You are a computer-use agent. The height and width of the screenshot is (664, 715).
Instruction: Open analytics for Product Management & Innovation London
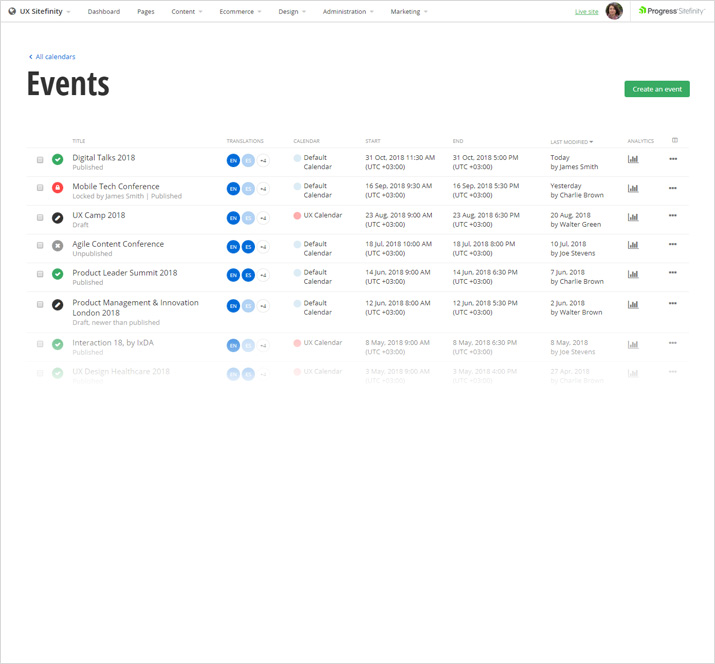[x=633, y=304]
